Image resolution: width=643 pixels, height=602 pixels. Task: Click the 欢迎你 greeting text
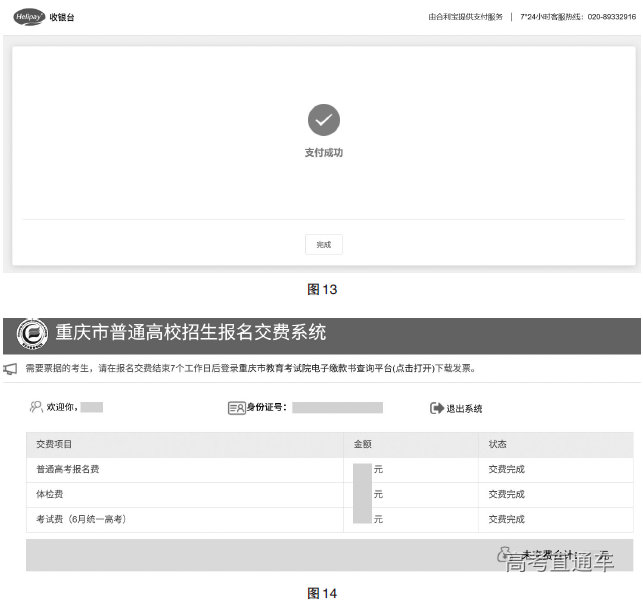[x=62, y=407]
